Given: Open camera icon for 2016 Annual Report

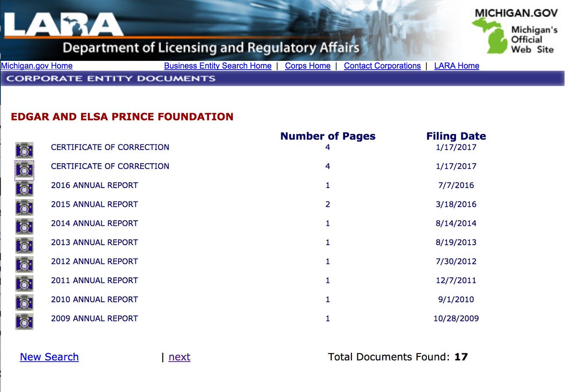Looking at the screenshot, I should [x=24, y=188].
